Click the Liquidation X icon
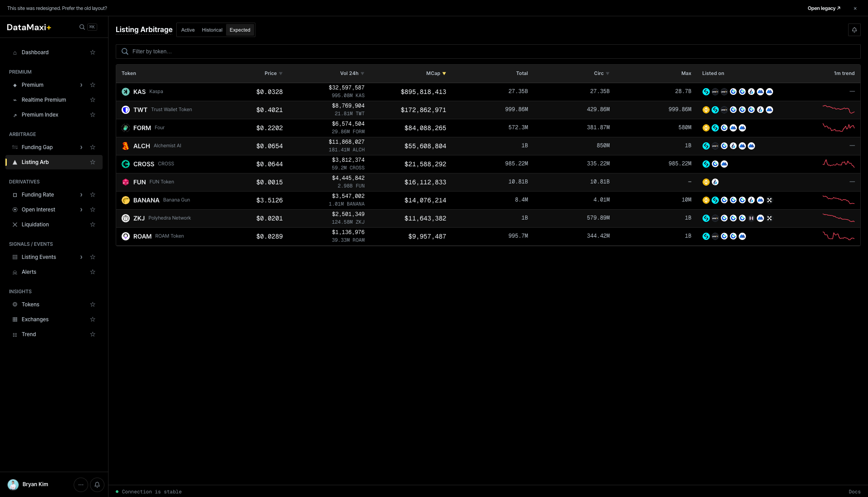The width and height of the screenshot is (868, 497). pyautogui.click(x=15, y=225)
